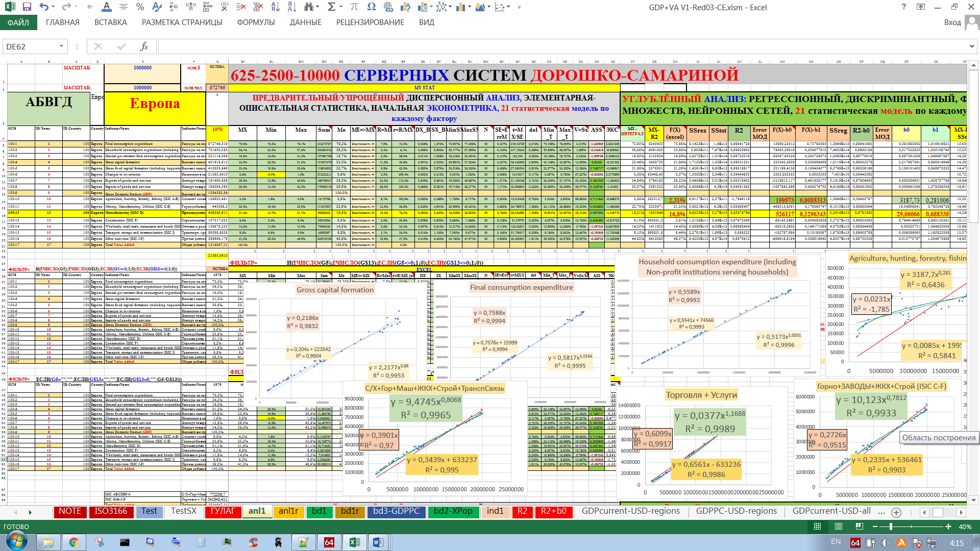This screenshot has width=980, height=551.
Task: Open the hyperlink globe icon
Action: (x=388, y=7)
